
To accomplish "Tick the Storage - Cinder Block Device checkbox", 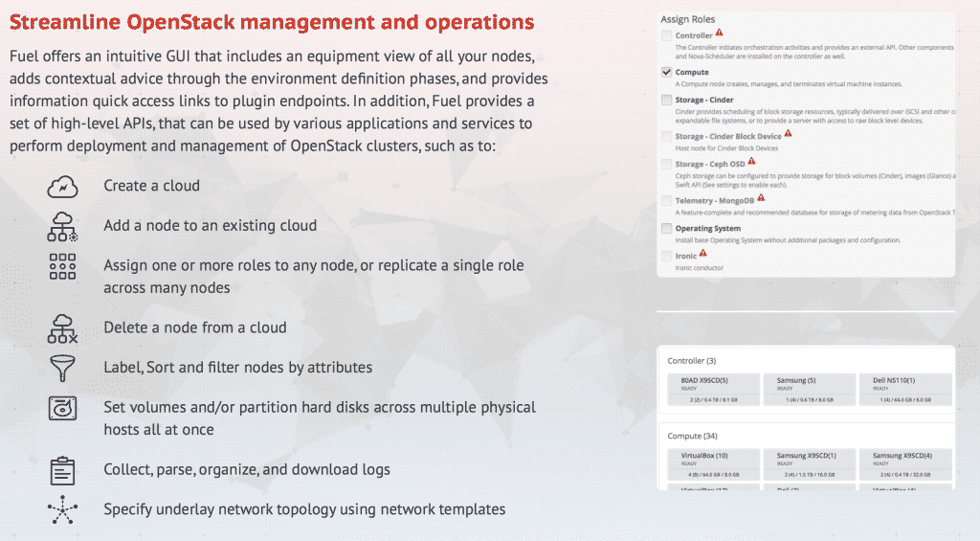I will tap(667, 136).
